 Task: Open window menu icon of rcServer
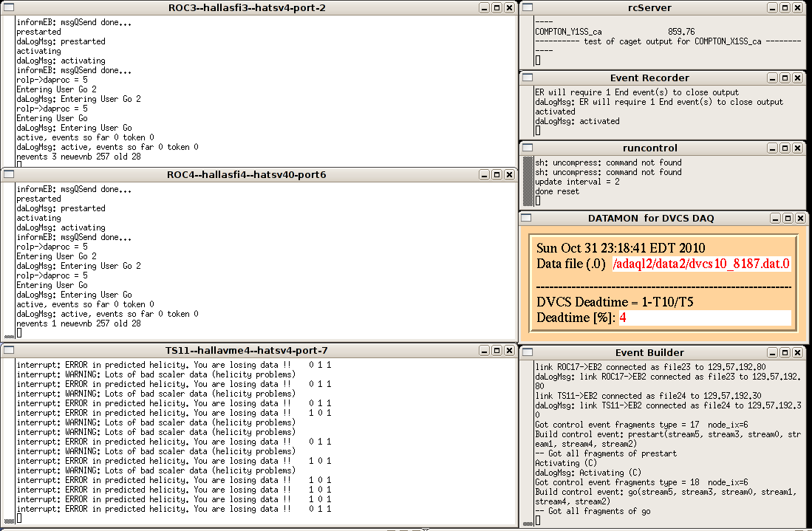pyautogui.click(x=528, y=7)
